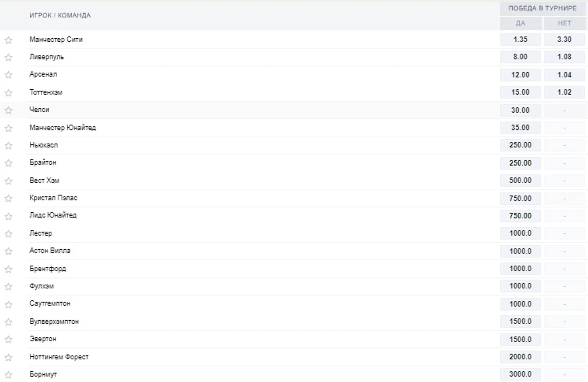Add Челси to favorites via star
Screen dimensions: 588x382
point(8,110)
